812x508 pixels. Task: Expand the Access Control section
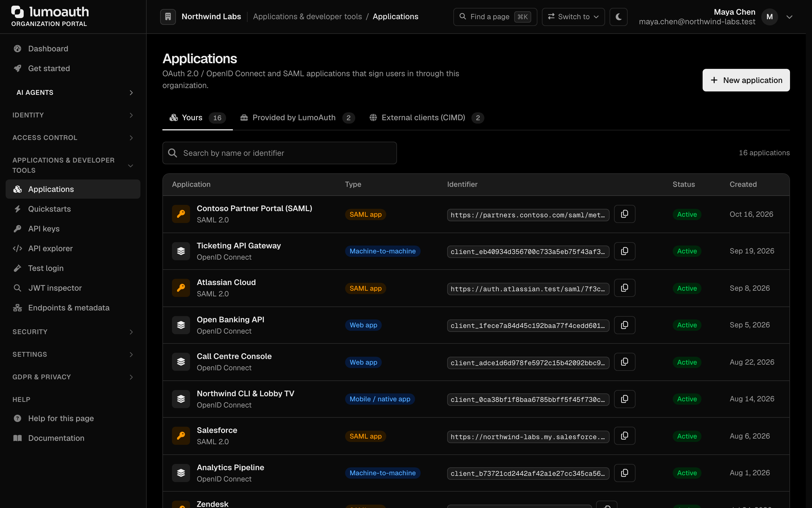point(73,138)
